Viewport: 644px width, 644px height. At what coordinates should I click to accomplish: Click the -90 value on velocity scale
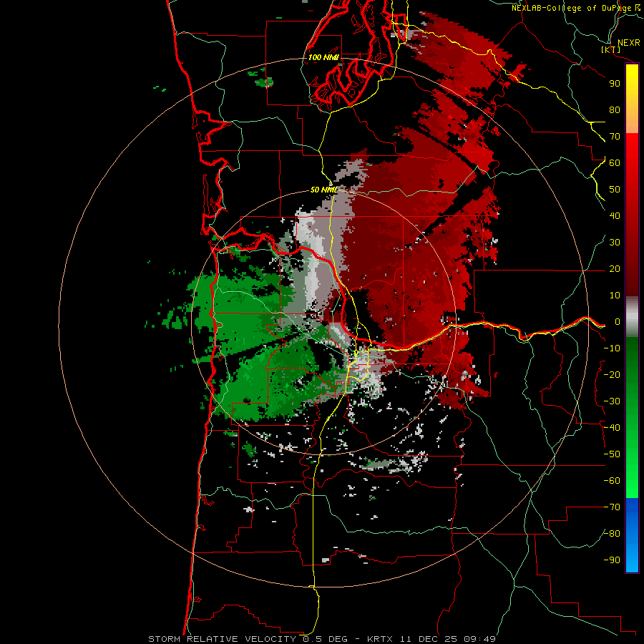pos(612,560)
